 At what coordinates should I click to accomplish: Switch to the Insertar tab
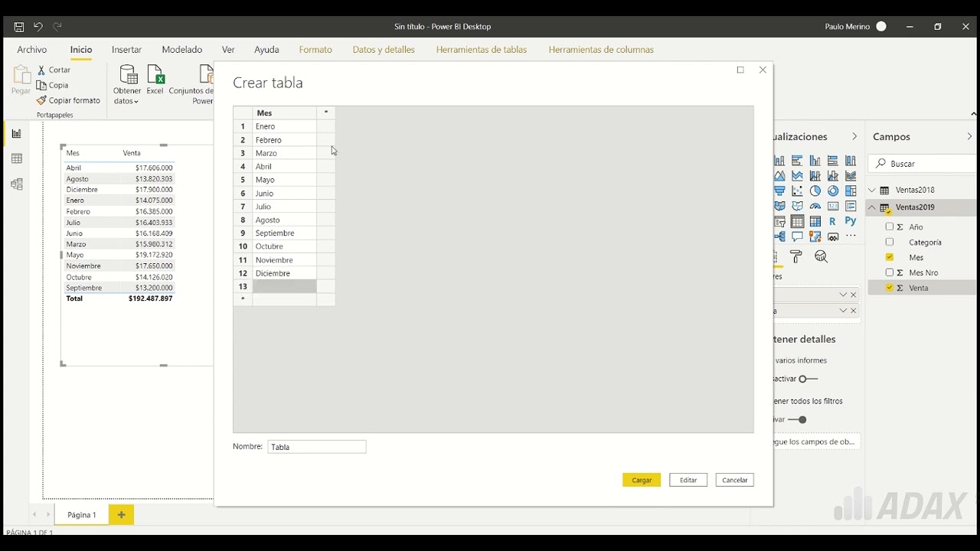[x=126, y=50]
